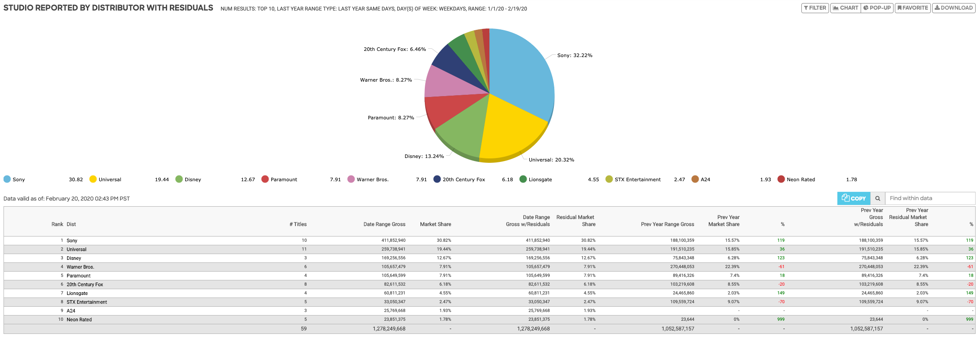Toggle Lionsgate legend circle icon

pyautogui.click(x=523, y=179)
